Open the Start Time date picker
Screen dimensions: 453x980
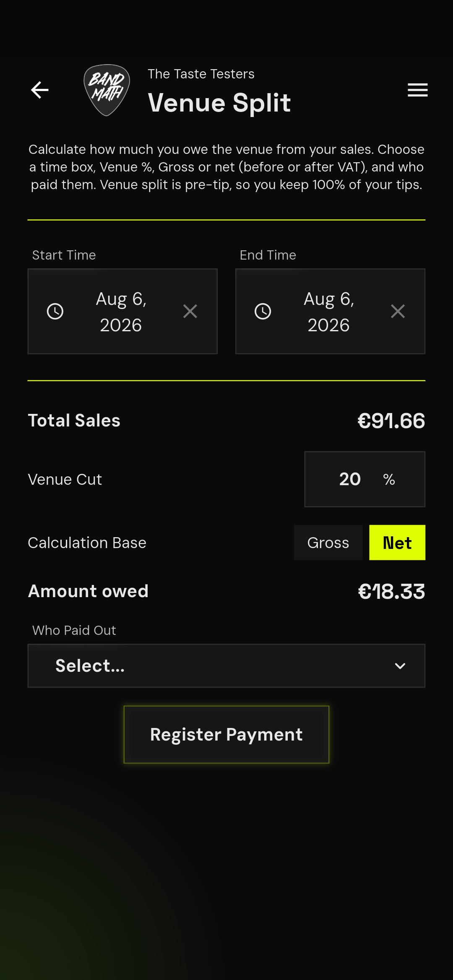pos(122,311)
